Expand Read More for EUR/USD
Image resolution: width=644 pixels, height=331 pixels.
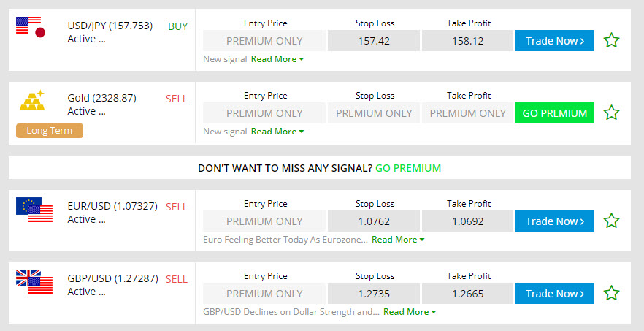coord(397,240)
